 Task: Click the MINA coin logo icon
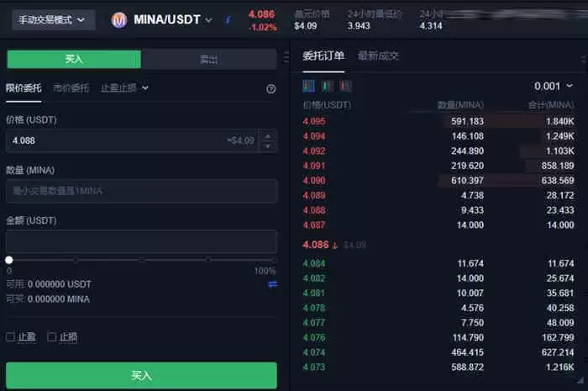[x=119, y=19]
